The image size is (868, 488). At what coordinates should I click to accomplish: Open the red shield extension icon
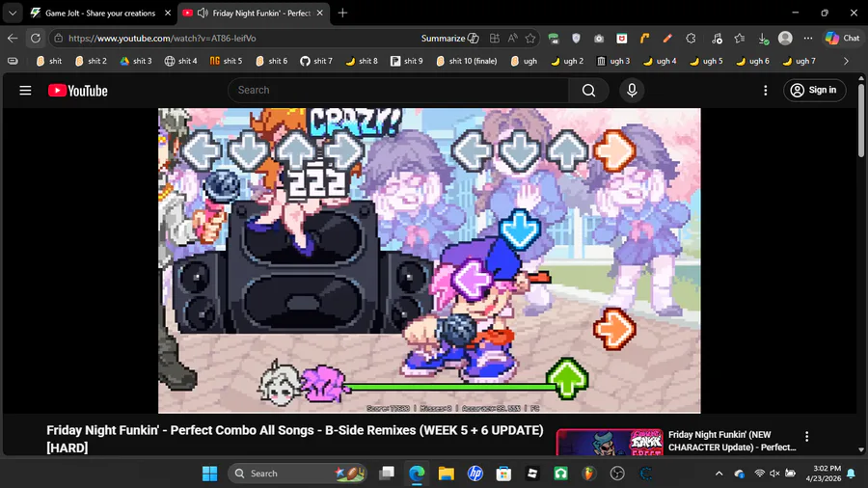point(622,39)
